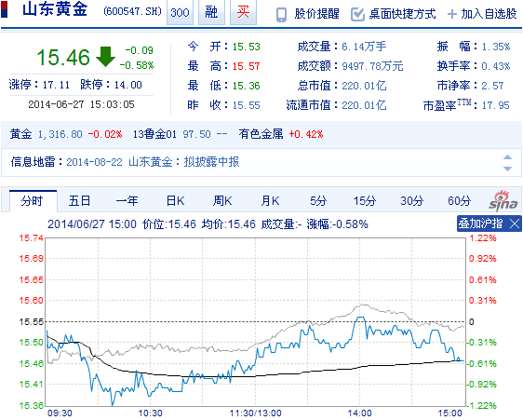This screenshot has height=420, width=523.
Task: Click the 涨停 value 17.11
Action: (56, 85)
